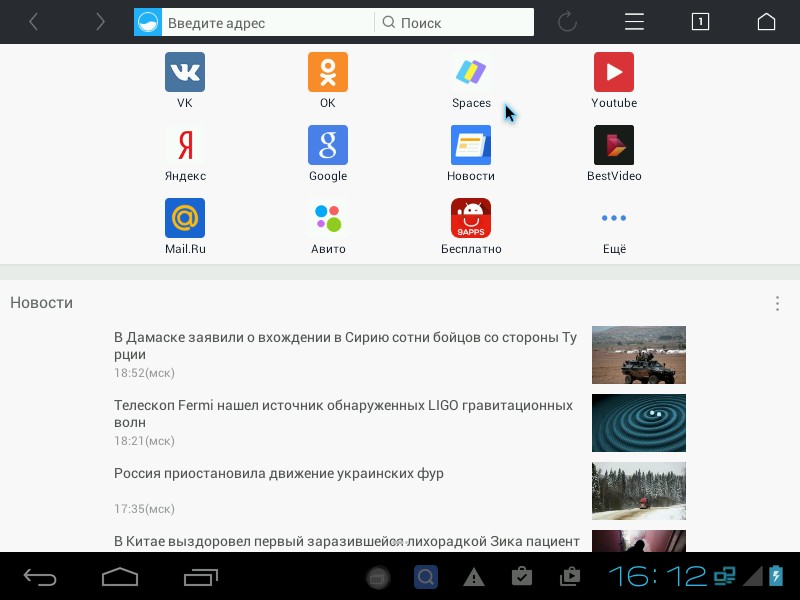This screenshot has height=600, width=800.
Task: Click the 18:21(мск) timestamp
Action: (144, 441)
